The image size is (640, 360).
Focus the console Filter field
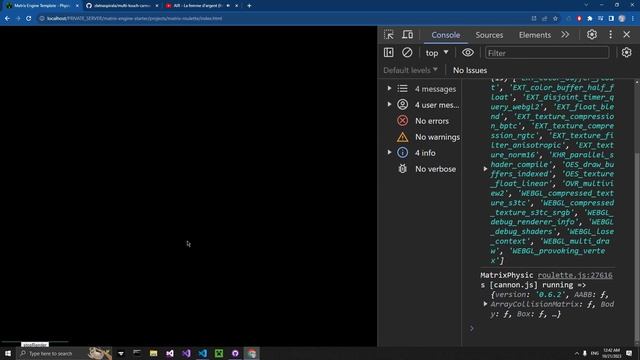pyautogui.click(x=547, y=53)
